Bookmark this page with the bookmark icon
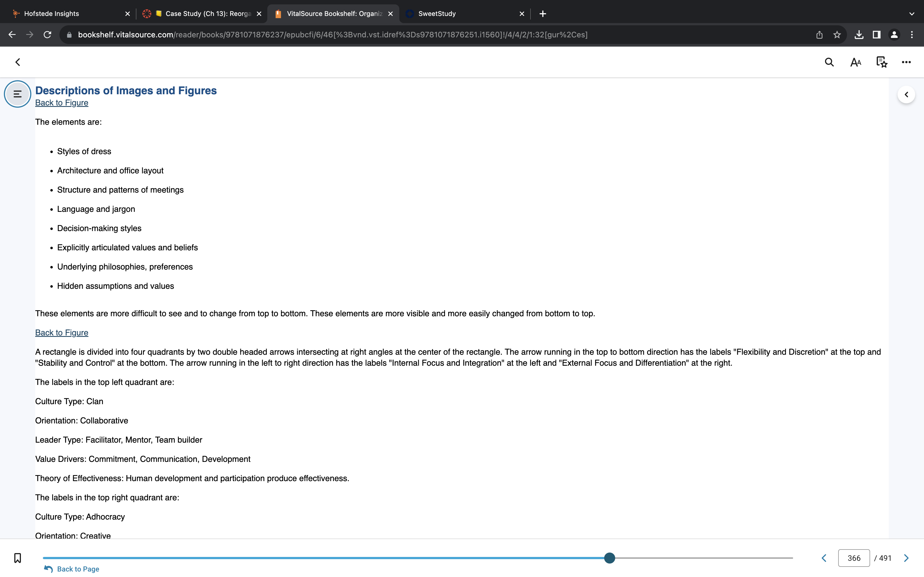The width and height of the screenshot is (924, 577). [18, 558]
